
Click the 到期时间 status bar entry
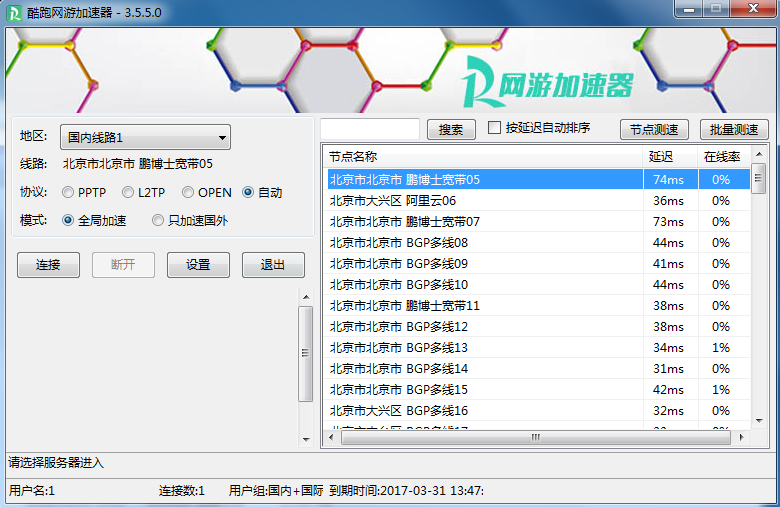pos(406,491)
